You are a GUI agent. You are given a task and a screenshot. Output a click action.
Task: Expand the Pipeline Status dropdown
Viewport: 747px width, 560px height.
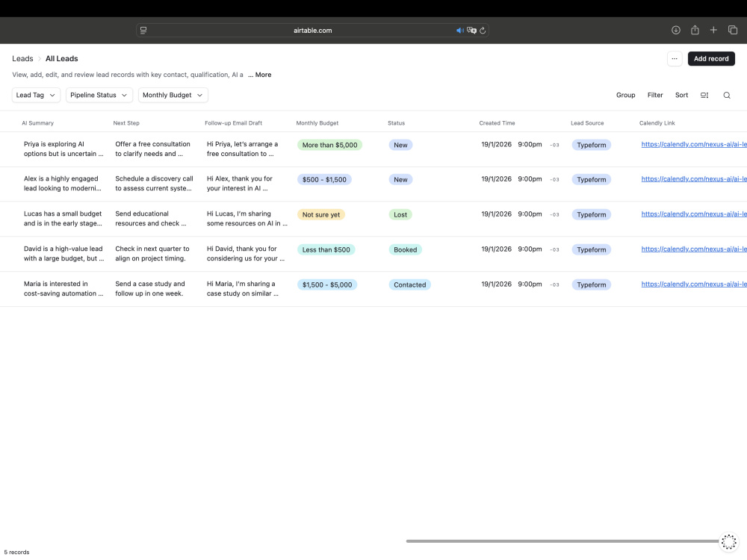click(99, 96)
